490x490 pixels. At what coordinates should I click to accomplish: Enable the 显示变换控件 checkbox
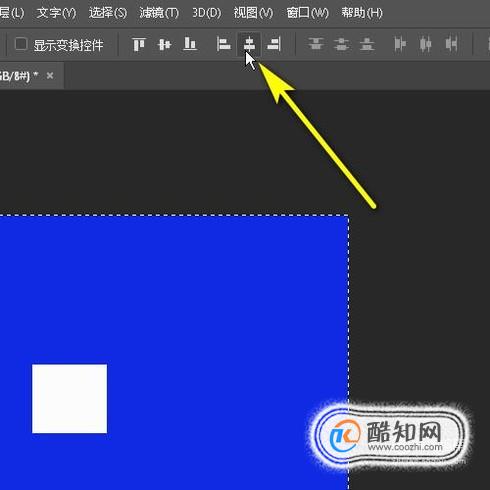(21, 44)
